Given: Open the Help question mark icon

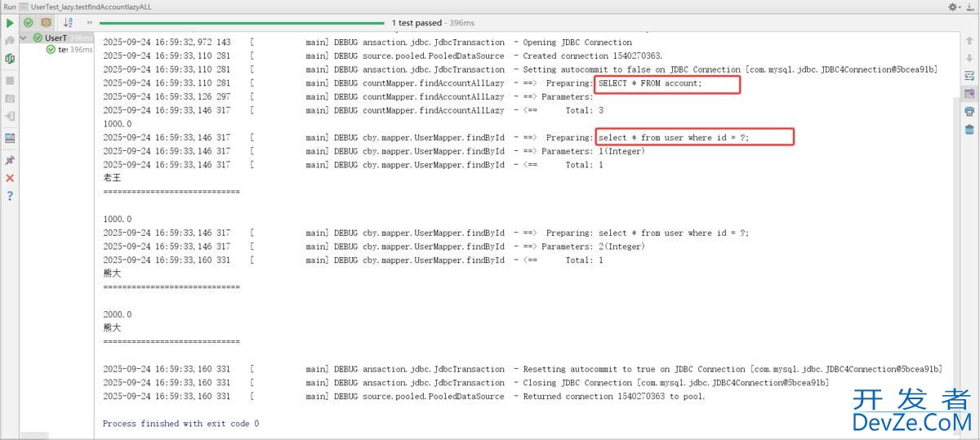Looking at the screenshot, I should click(10, 196).
